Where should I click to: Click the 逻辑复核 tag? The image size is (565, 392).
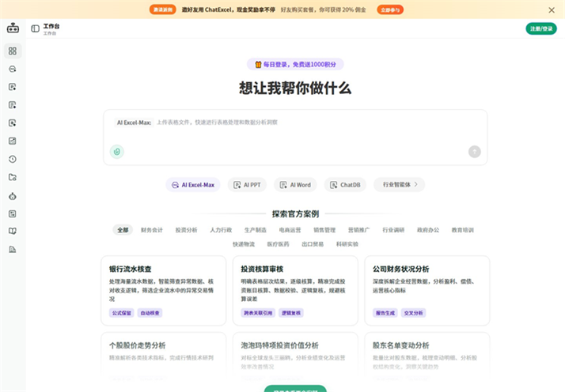pos(291,313)
